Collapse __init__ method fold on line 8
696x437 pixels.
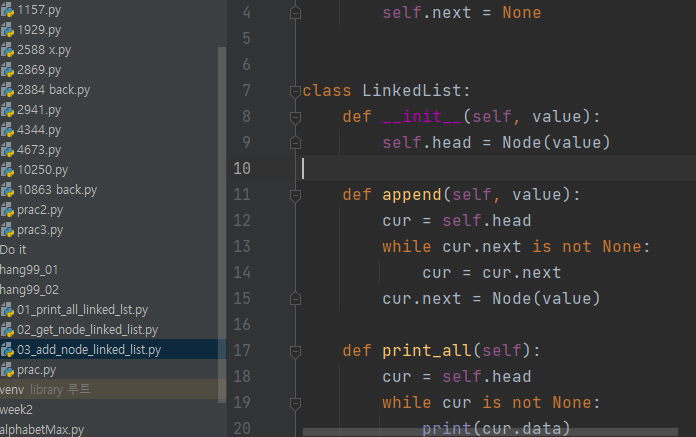295,117
